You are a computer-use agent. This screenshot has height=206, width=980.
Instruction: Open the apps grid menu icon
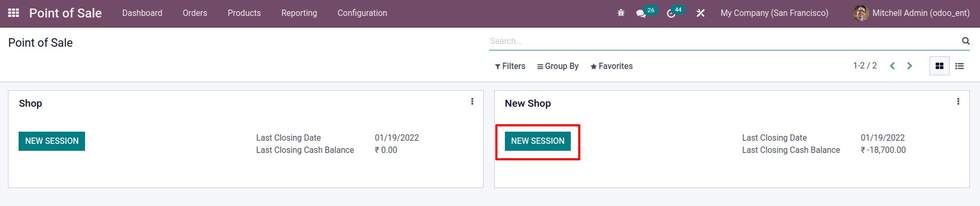14,13
